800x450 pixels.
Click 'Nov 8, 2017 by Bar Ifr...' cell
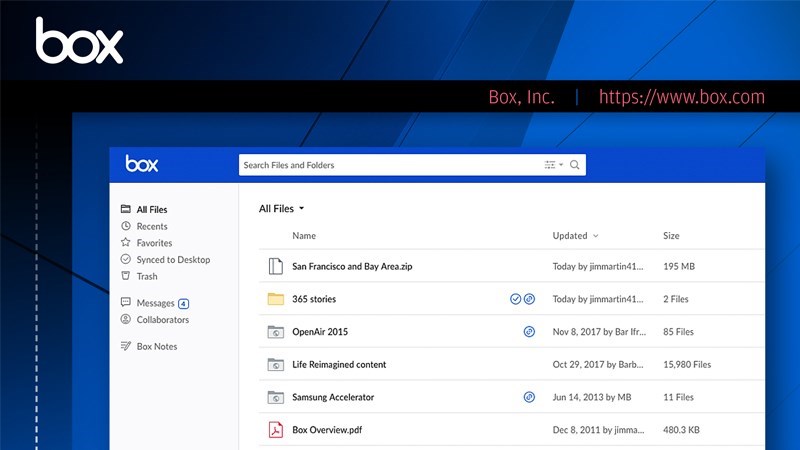(599, 332)
